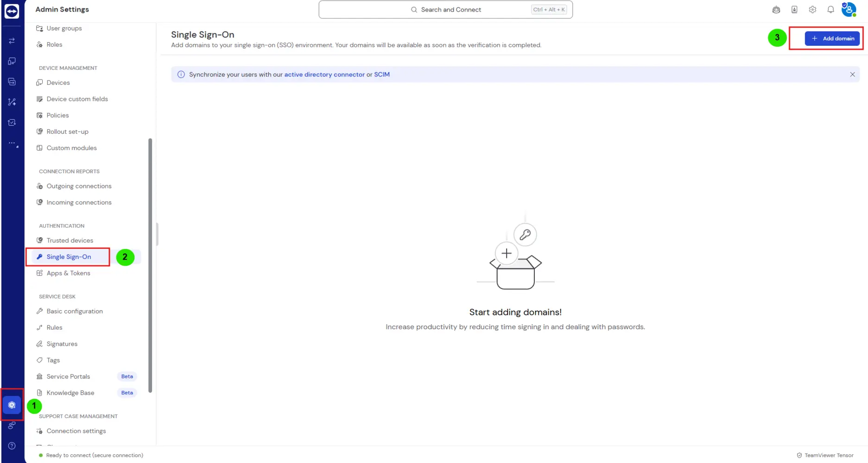Click the CONNECTION REPORTS section header

pyautogui.click(x=69, y=171)
